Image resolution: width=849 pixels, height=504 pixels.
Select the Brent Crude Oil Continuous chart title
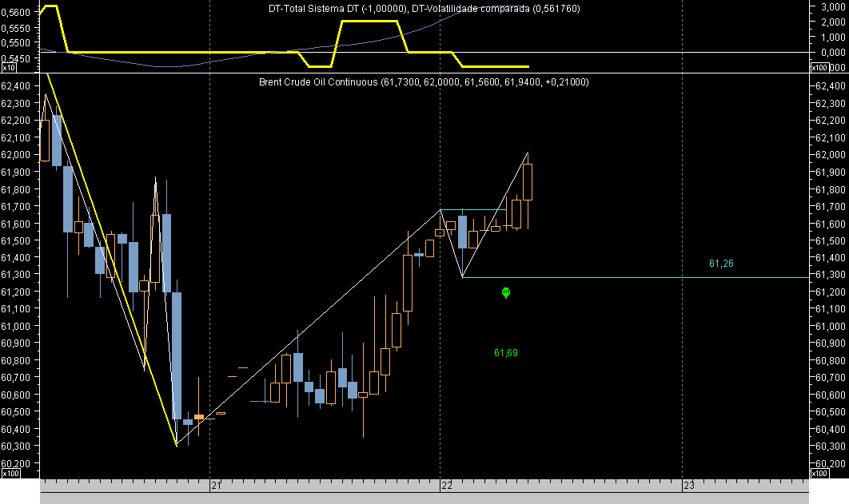[424, 82]
